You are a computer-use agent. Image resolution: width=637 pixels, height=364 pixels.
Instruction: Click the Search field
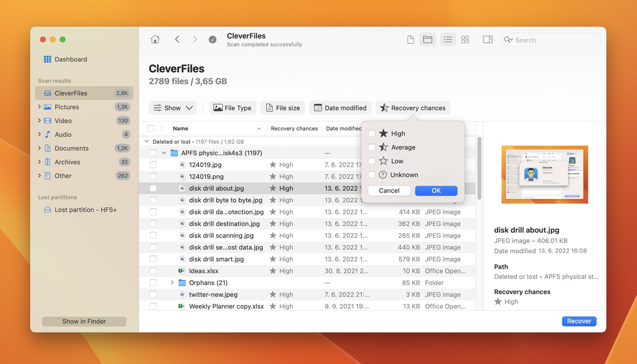tap(551, 40)
